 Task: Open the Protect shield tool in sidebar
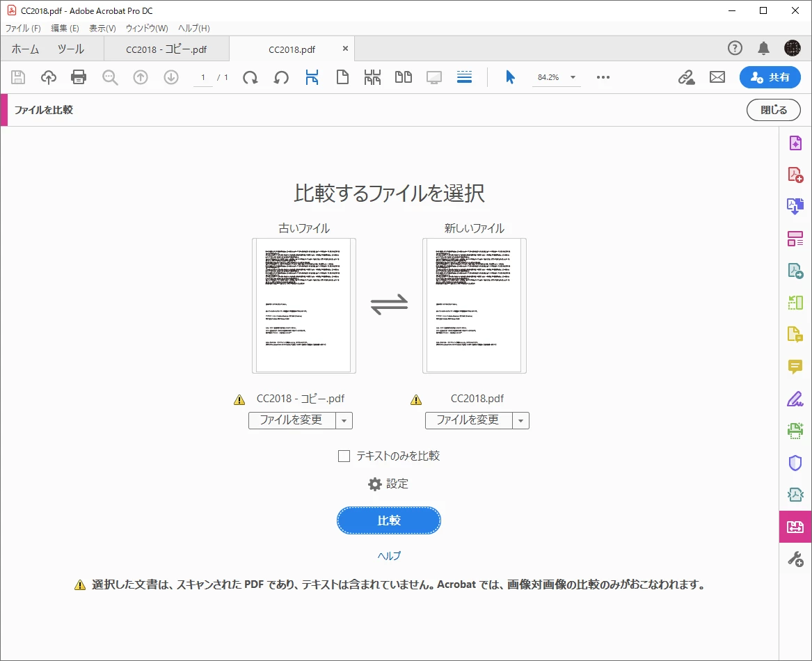[x=795, y=463]
